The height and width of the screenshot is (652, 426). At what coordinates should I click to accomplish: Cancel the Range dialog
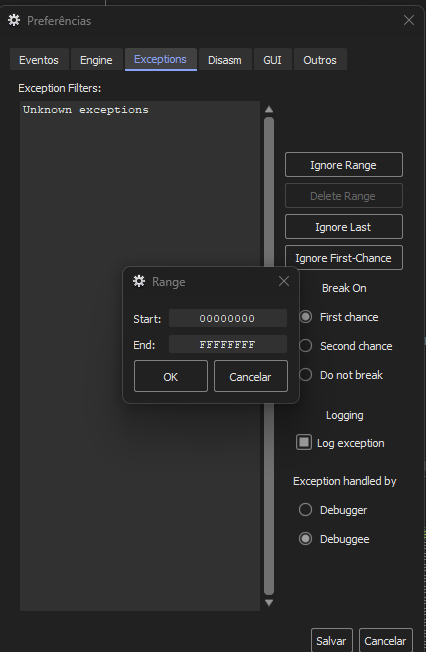pos(250,376)
